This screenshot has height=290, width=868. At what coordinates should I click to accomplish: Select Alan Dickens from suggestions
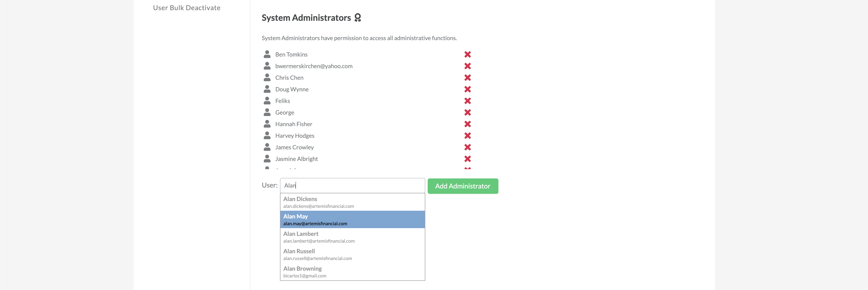352,202
